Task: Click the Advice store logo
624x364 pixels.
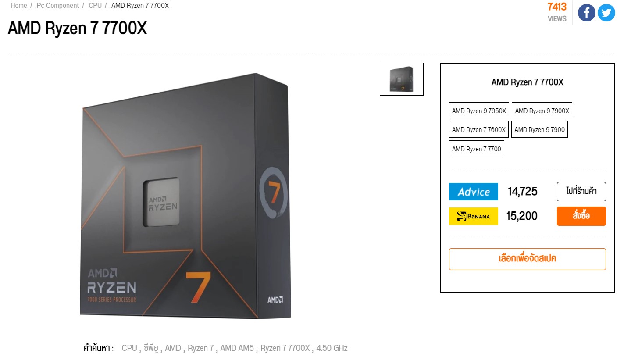Action: [x=474, y=192]
